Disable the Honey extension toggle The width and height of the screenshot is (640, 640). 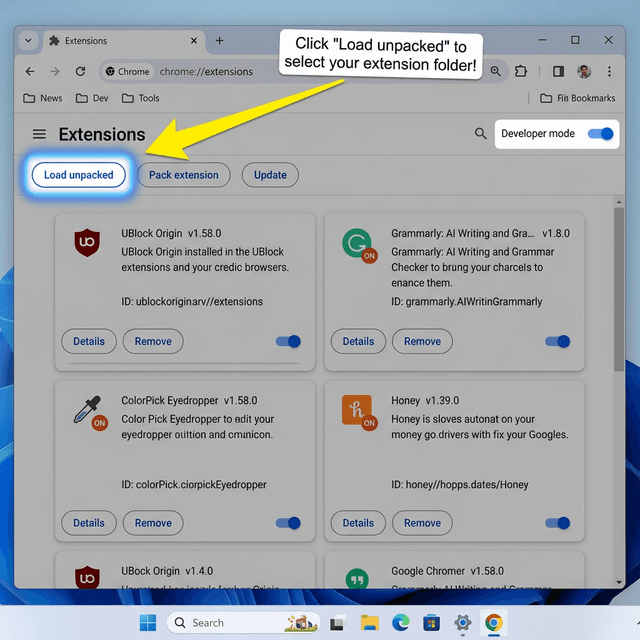tap(558, 523)
